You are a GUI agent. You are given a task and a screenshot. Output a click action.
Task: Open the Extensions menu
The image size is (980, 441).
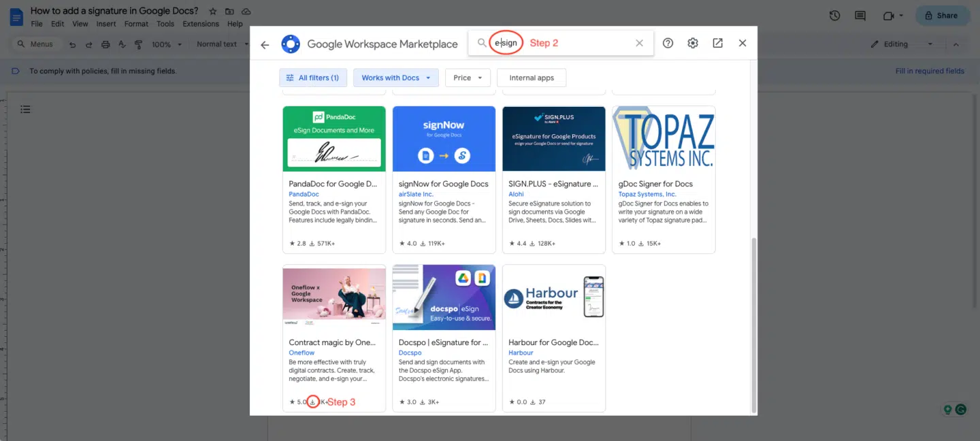[x=201, y=24]
